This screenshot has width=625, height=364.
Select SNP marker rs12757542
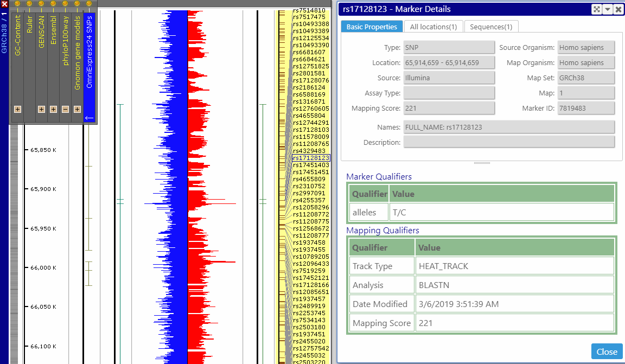click(311, 348)
